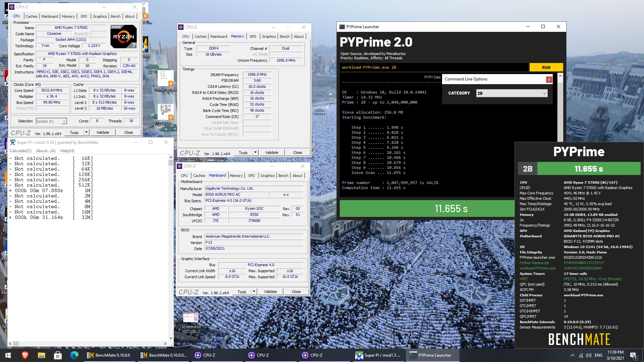644x362 pixels.
Task: Open SPD tab in Memory window
Action: 253,37
